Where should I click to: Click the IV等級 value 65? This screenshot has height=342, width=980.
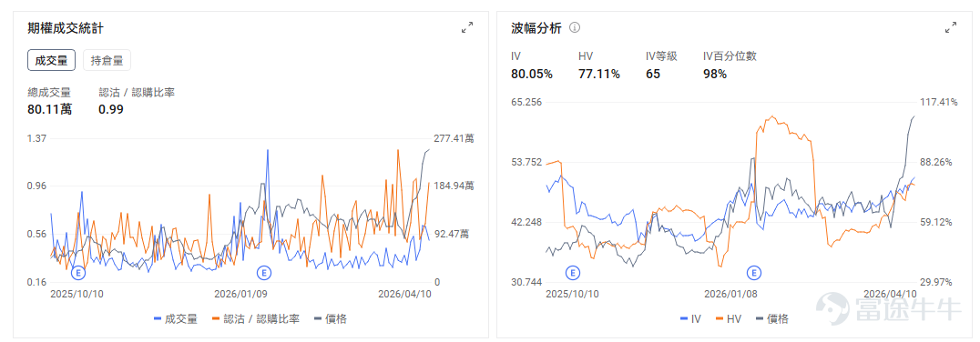coord(652,75)
